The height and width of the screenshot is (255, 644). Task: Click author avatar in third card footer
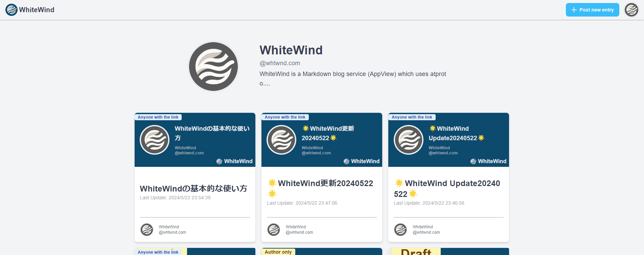tap(400, 230)
